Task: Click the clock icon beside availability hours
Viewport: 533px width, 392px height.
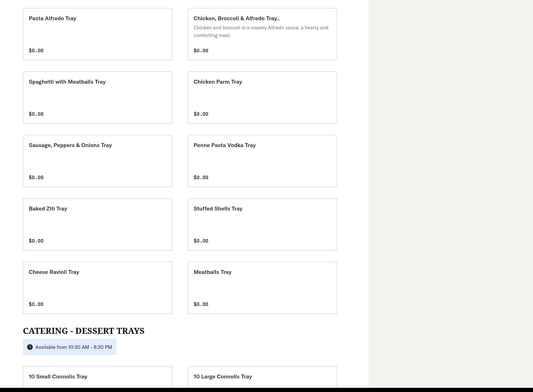Action: (x=30, y=347)
